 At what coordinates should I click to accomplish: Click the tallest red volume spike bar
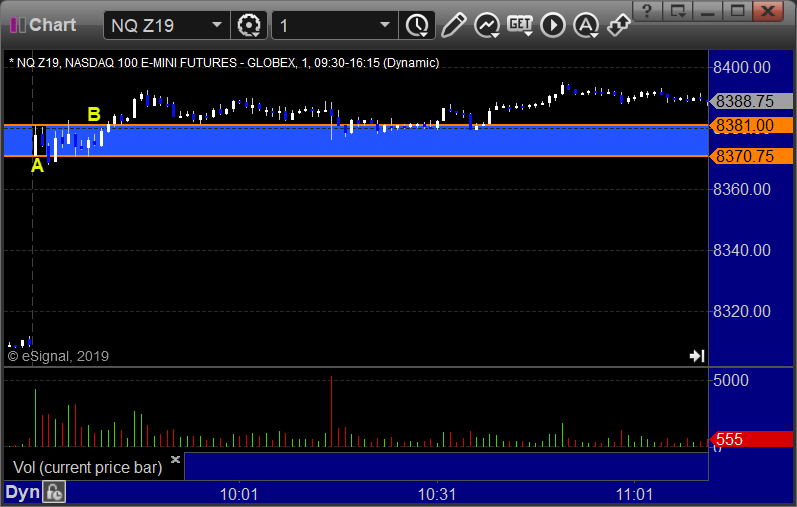pyautogui.click(x=331, y=411)
